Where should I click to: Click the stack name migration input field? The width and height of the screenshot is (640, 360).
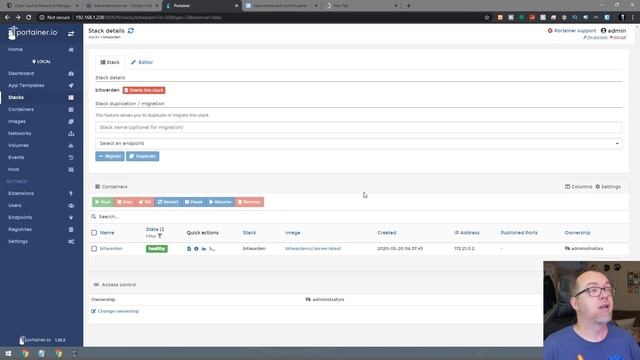click(x=358, y=127)
